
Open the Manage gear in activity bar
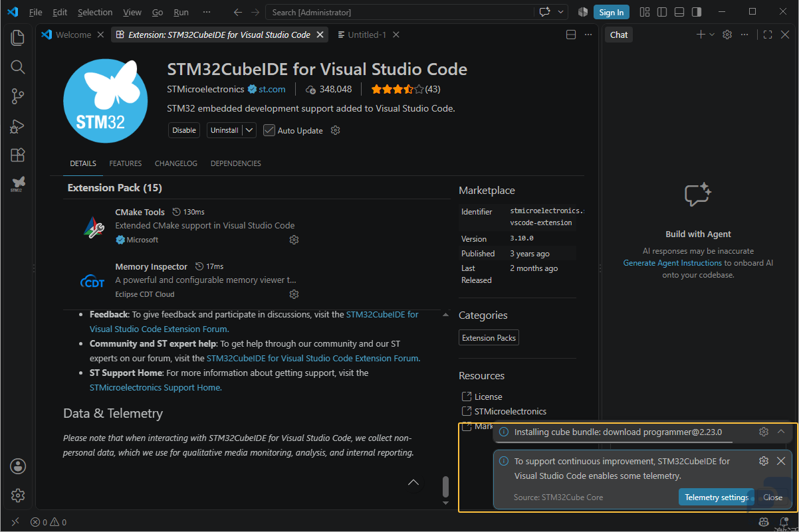18,495
